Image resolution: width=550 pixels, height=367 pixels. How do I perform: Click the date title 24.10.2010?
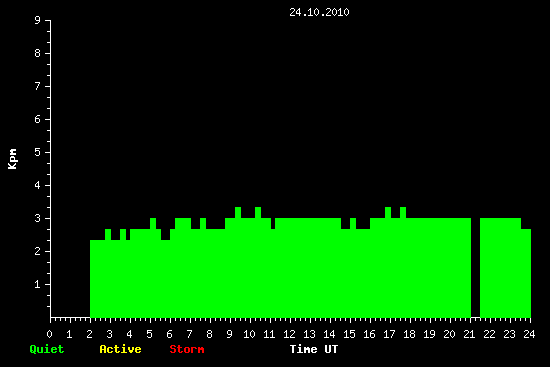[319, 12]
